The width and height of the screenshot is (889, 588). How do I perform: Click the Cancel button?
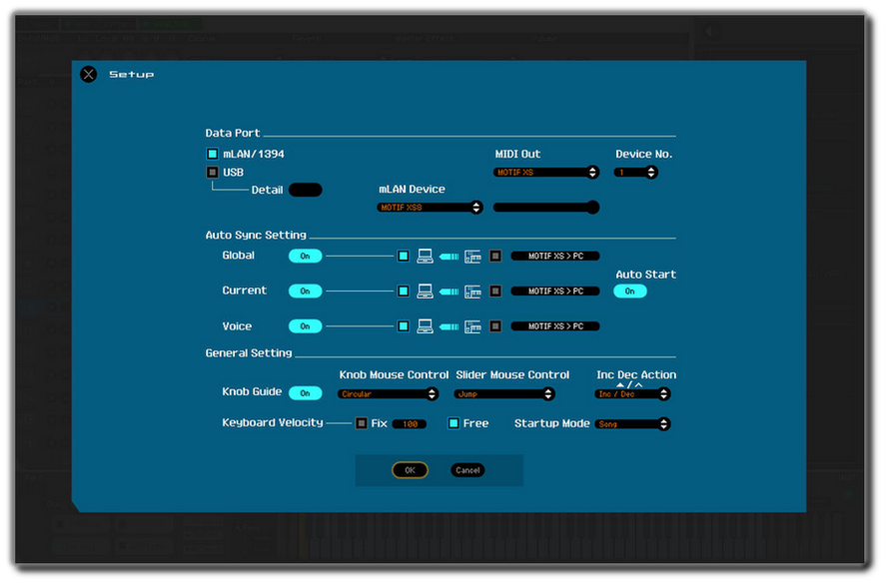(x=466, y=470)
